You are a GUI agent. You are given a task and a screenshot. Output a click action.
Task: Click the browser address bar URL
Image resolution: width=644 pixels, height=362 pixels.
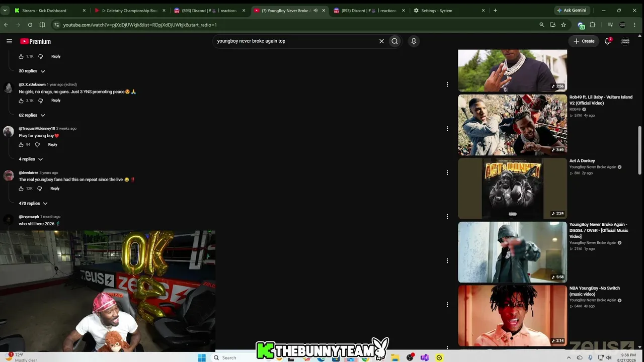140,25
